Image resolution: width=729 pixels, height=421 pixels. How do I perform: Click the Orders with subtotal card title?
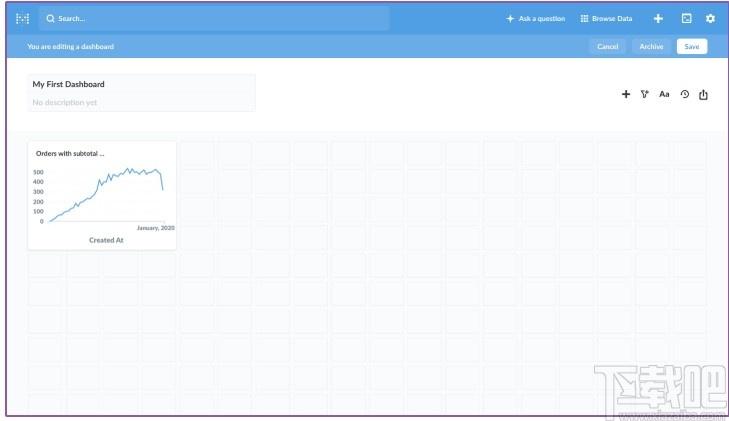70,153
